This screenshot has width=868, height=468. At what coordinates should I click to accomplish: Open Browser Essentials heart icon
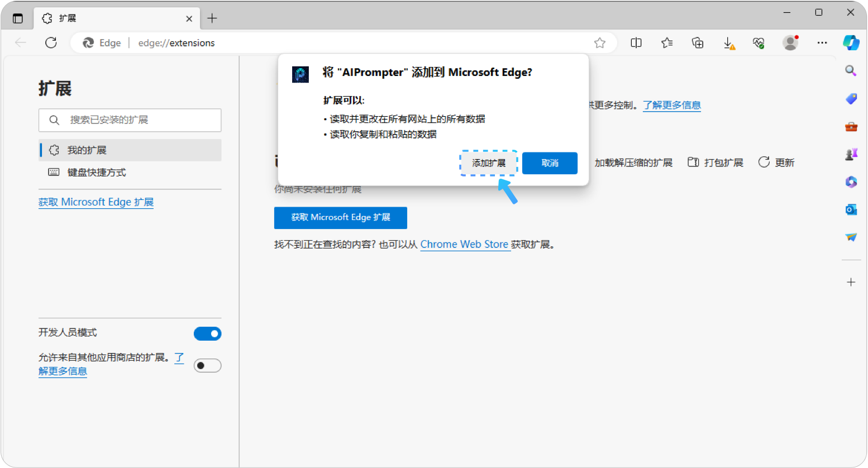[x=759, y=42]
